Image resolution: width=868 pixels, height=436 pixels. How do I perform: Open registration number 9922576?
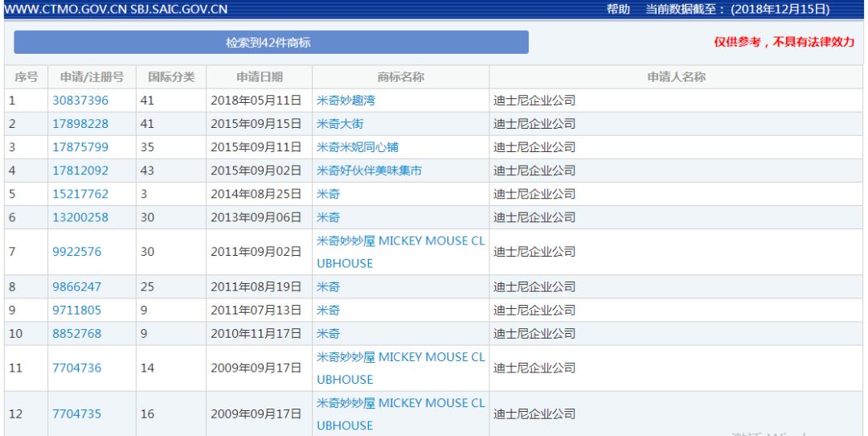point(77,252)
